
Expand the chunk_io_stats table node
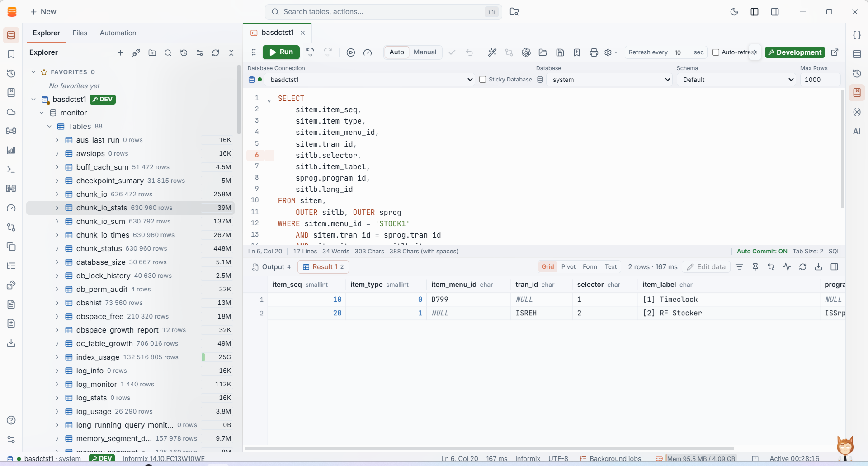tap(57, 208)
